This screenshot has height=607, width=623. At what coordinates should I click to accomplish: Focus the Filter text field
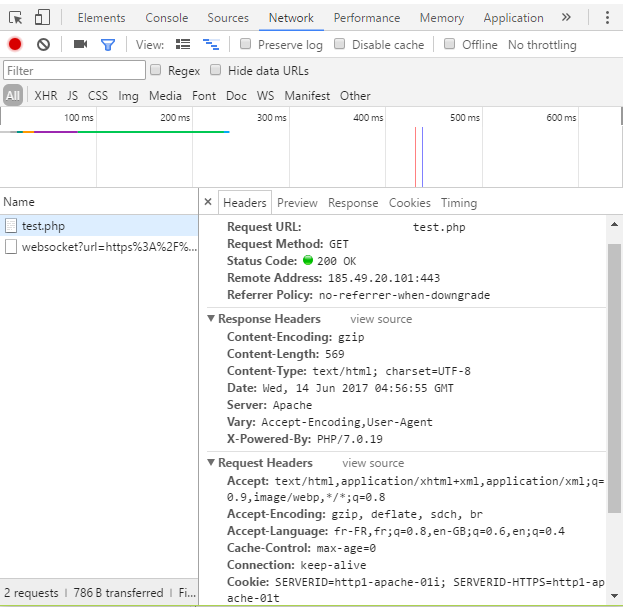[x=74, y=70]
